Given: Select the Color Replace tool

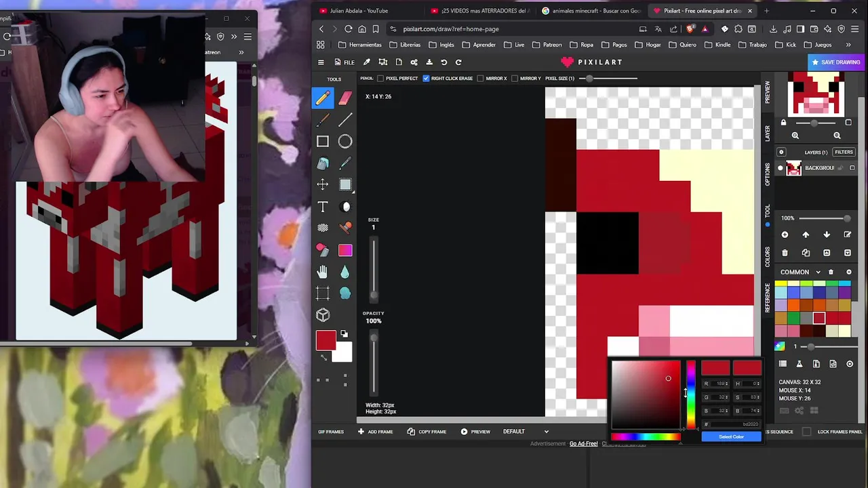Looking at the screenshot, I should [323, 250].
